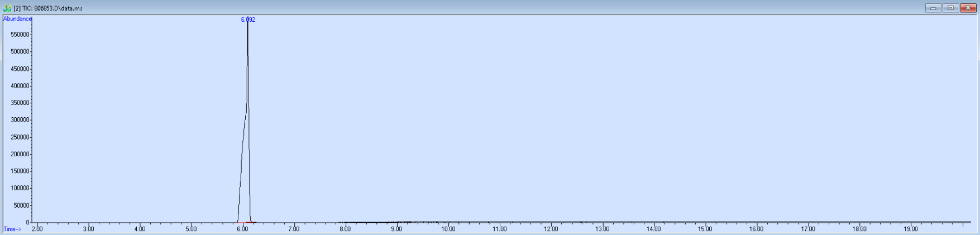Image resolution: width=980 pixels, height=235 pixels.
Task: Click the 50000 abundance axis value
Action: coord(21,205)
